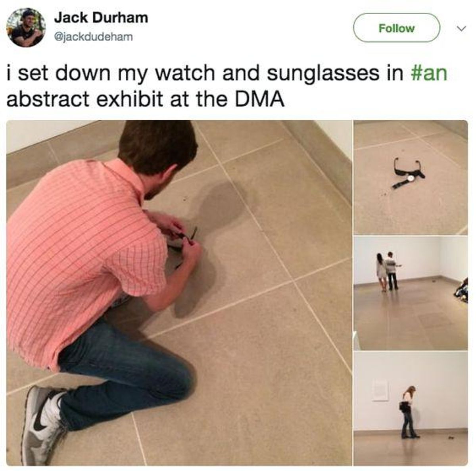Click the couple standing in gallery photo
The height and width of the screenshot is (471, 476).
coord(388,271)
